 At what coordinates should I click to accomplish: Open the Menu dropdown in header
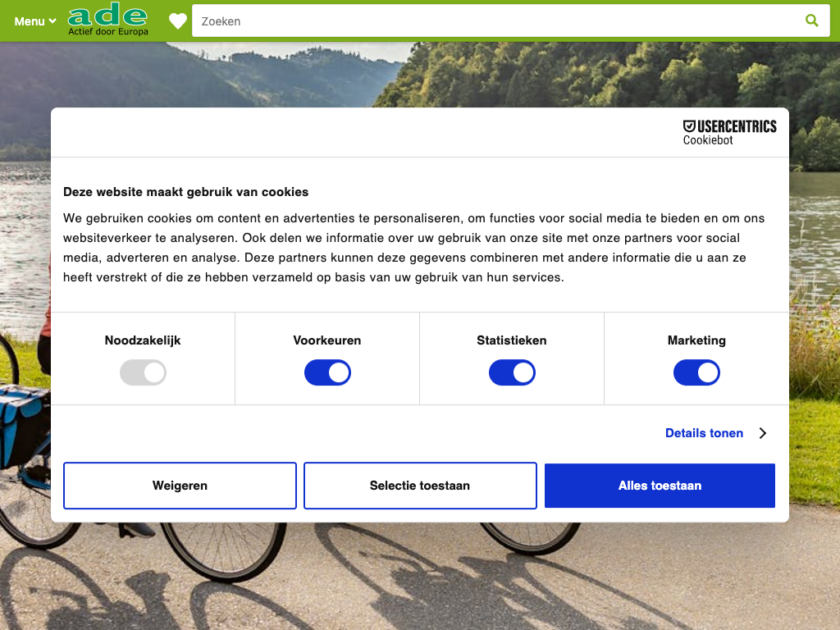(34, 21)
